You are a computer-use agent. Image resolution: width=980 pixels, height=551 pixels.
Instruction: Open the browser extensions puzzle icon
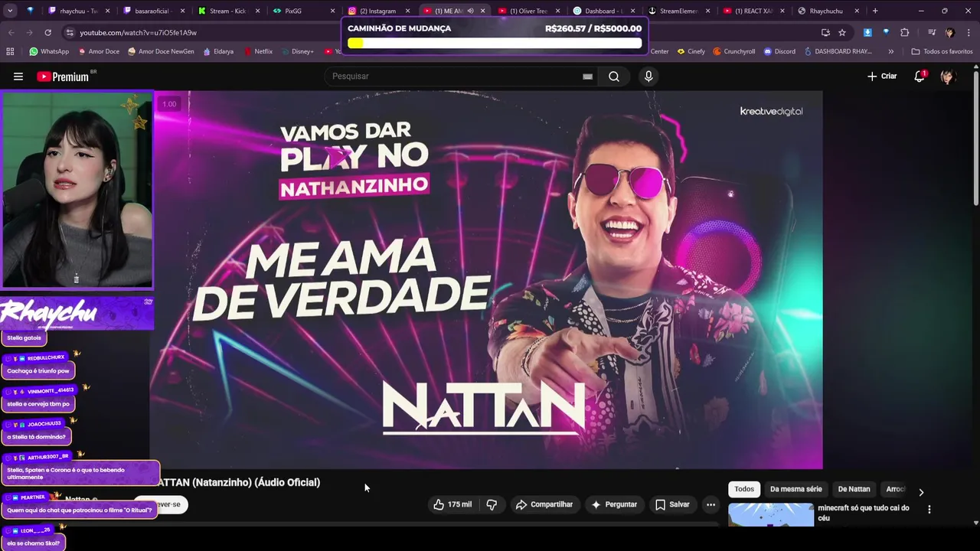point(905,32)
